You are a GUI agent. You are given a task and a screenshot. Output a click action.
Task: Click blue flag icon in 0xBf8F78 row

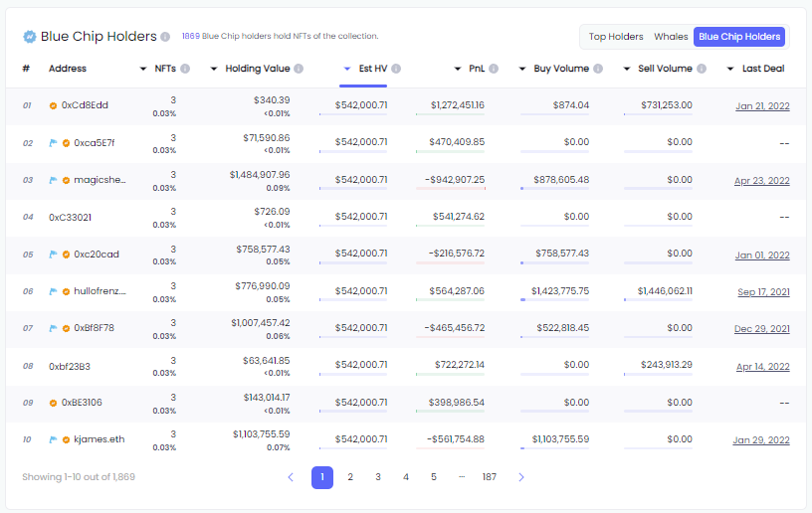point(53,328)
